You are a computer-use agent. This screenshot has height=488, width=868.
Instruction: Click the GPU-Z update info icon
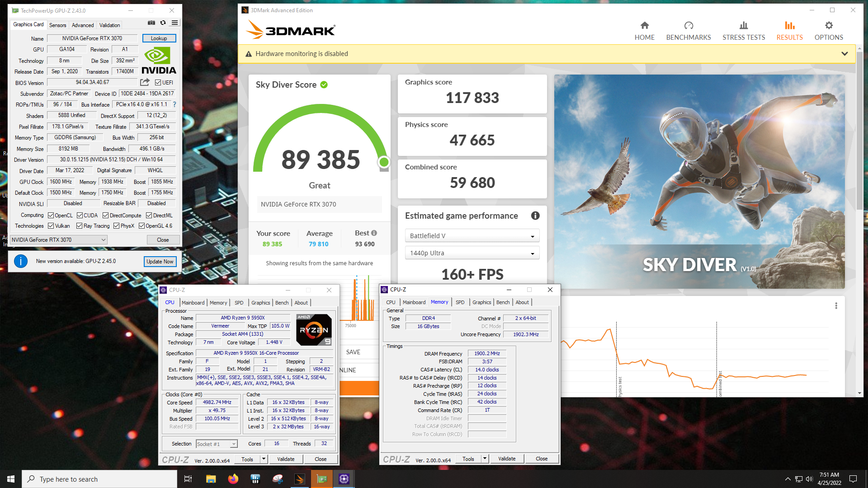click(21, 261)
